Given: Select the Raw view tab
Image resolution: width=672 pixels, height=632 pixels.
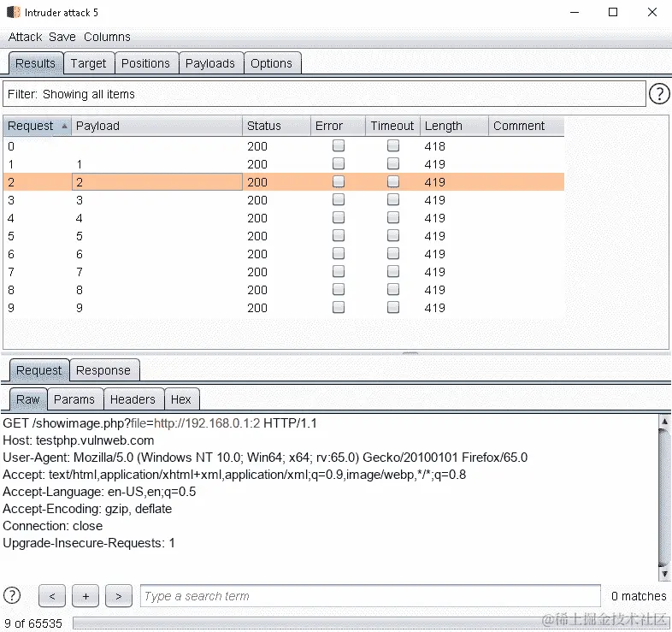Looking at the screenshot, I should [x=28, y=399].
